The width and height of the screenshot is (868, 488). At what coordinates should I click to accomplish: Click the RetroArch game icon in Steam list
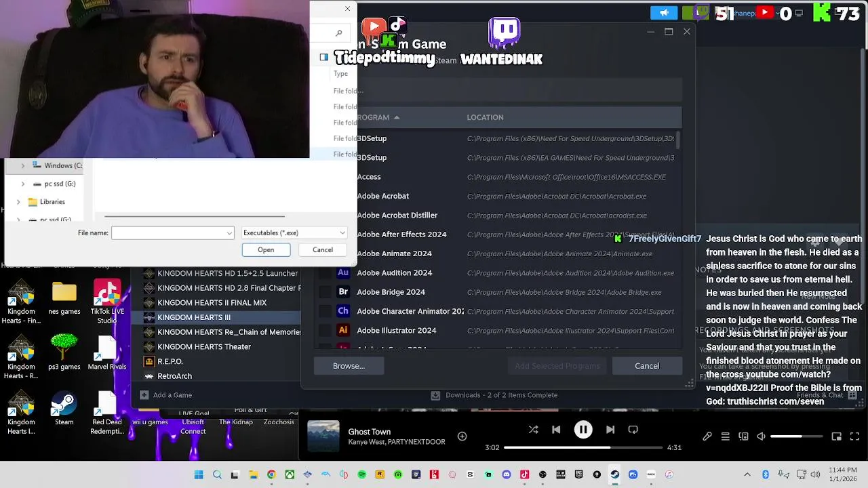point(149,376)
